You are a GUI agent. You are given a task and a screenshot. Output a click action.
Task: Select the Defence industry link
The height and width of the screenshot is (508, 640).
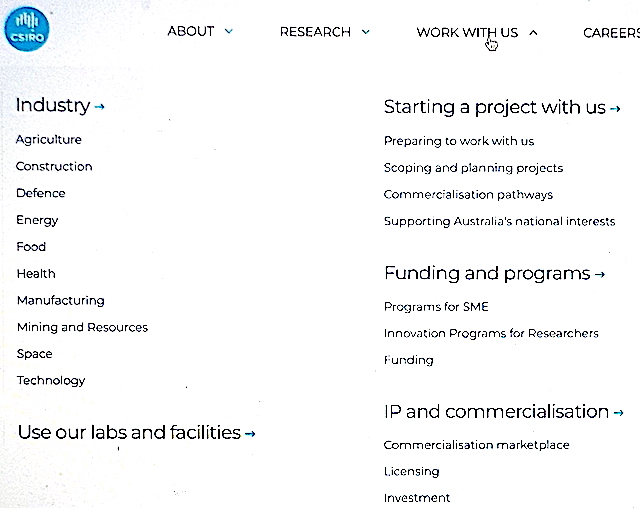point(41,193)
